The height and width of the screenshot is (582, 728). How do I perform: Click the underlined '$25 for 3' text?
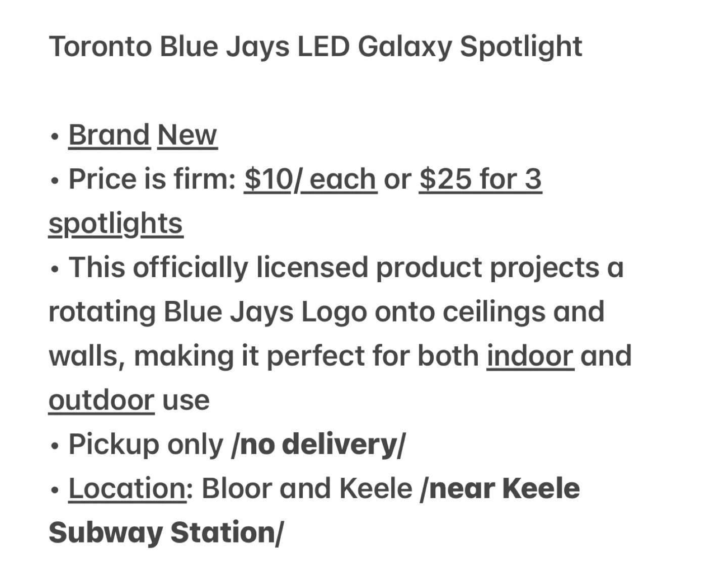coord(480,180)
